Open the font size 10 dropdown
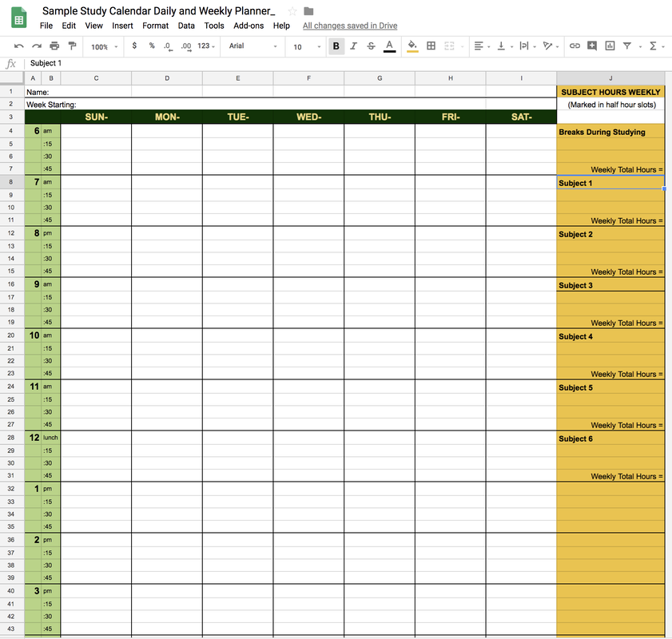The image size is (672, 639). pos(304,47)
